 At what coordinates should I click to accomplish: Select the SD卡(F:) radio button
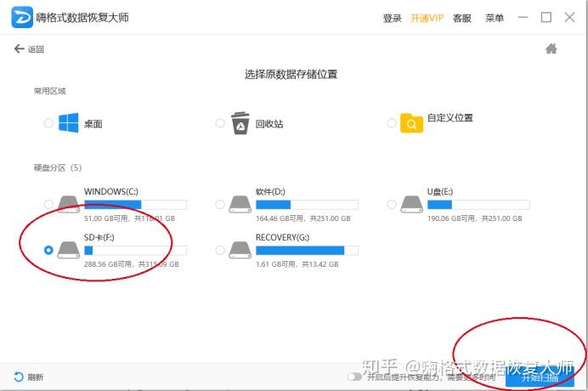point(48,250)
